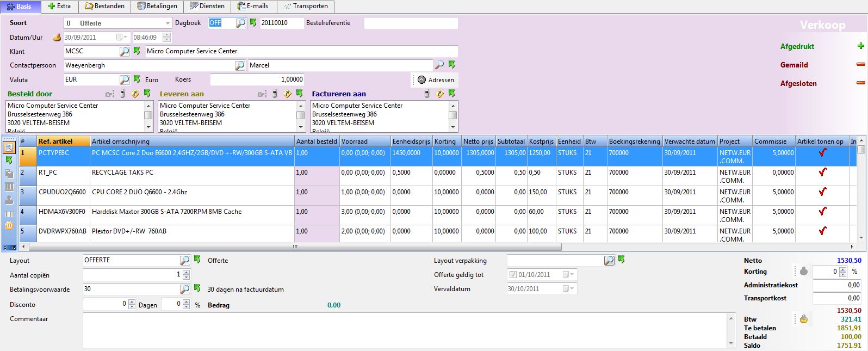Sort by Eenheidsprijs column header

(x=411, y=141)
